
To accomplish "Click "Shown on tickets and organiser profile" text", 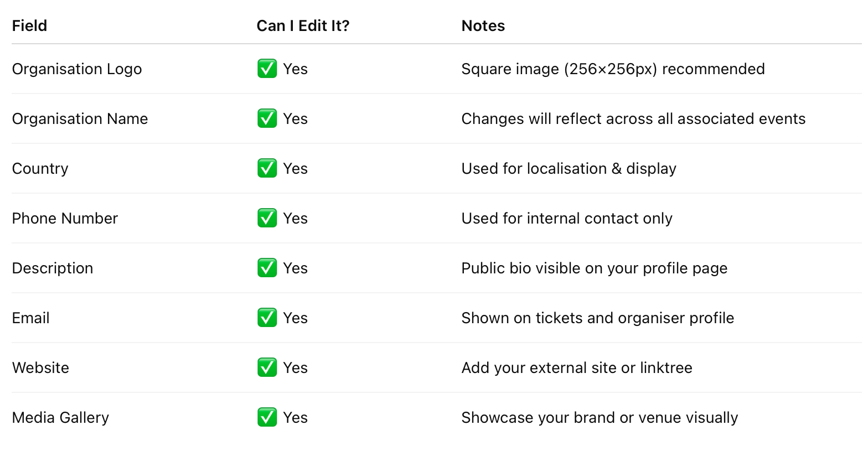I will click(x=597, y=318).
